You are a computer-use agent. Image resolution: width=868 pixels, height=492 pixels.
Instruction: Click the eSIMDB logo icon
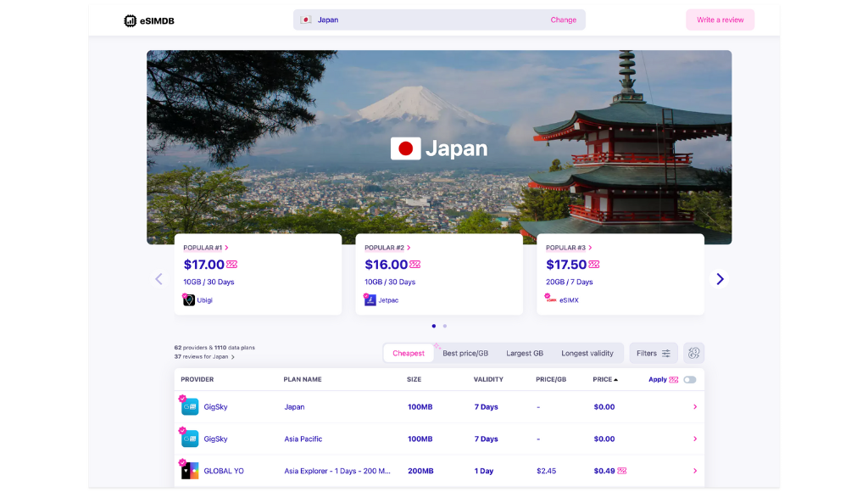point(130,20)
